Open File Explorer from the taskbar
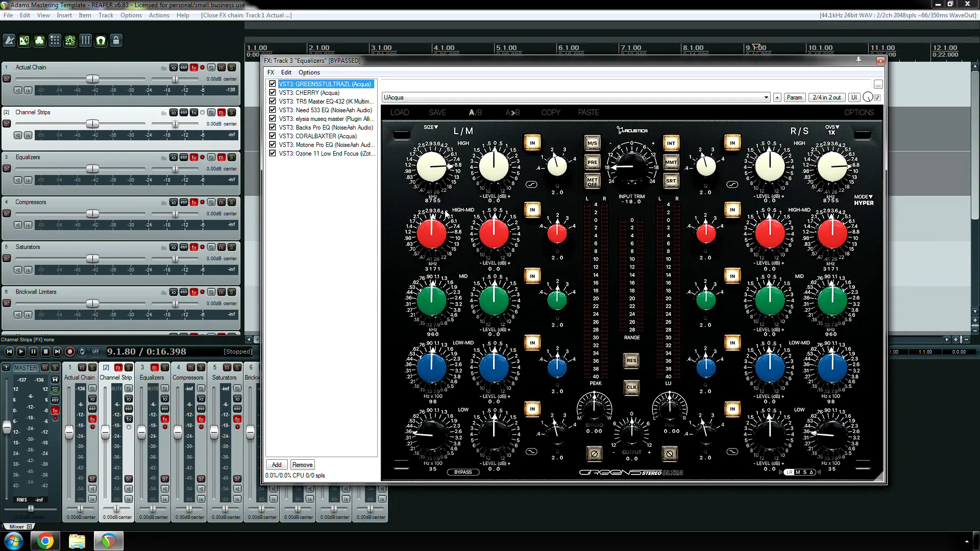The image size is (980, 551). coord(77,541)
